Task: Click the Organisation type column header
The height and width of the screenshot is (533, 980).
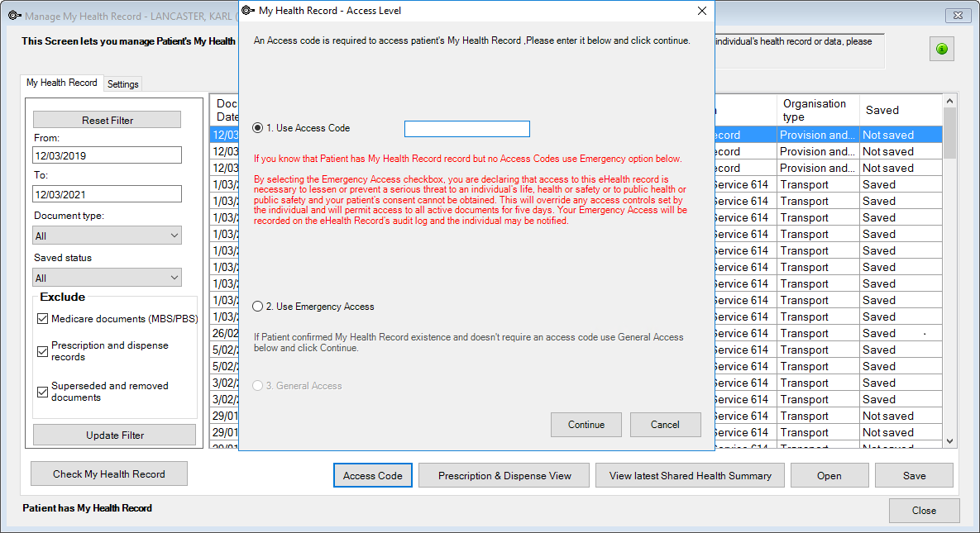Action: 818,111
